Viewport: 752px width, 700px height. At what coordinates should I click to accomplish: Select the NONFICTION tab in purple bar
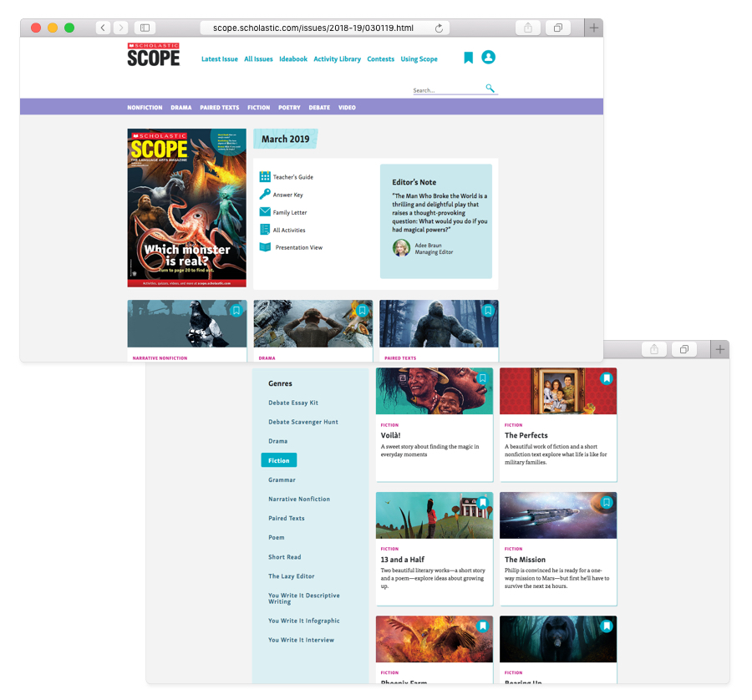point(145,108)
